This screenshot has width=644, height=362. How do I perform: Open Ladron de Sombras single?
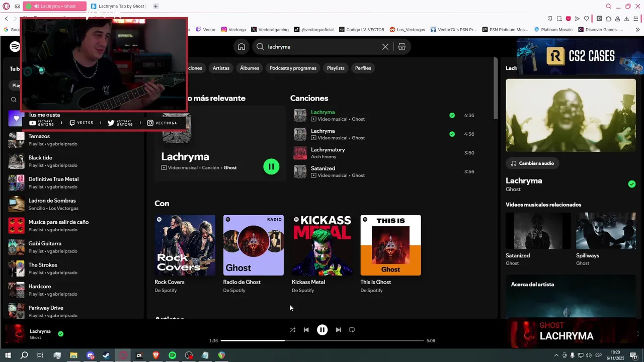pos(73,204)
